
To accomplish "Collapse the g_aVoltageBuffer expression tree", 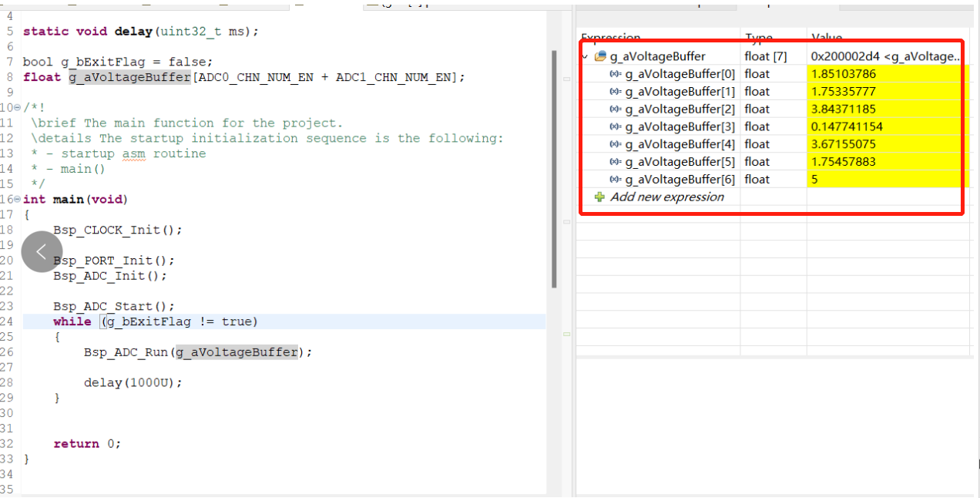I will tap(586, 56).
